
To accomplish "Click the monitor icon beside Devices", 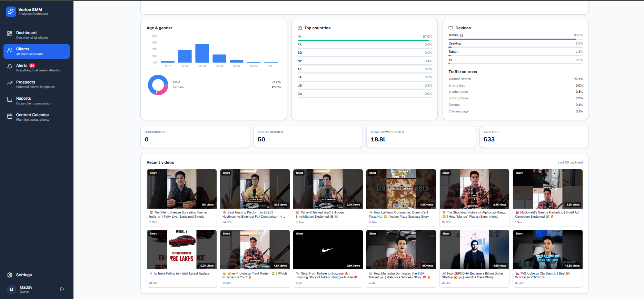I will [450, 28].
